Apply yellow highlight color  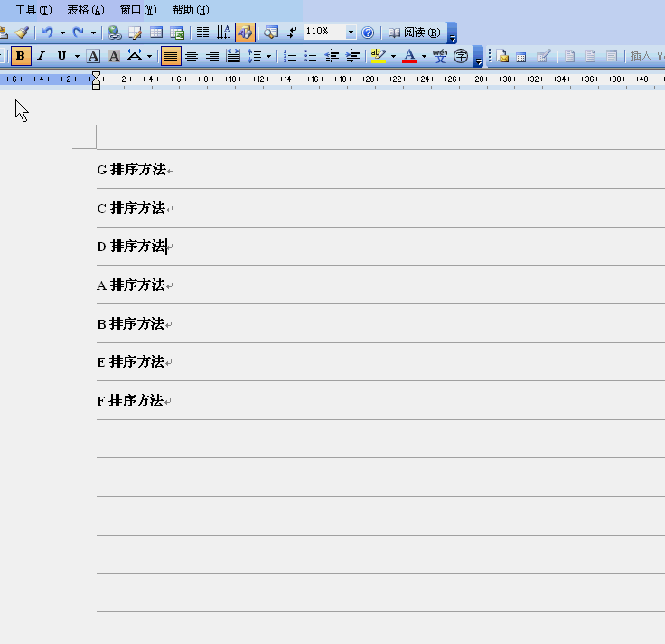pyautogui.click(x=378, y=56)
